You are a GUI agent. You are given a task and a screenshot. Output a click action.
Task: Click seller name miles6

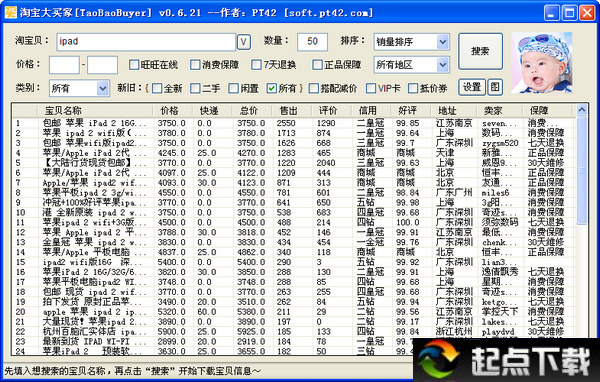(x=495, y=193)
